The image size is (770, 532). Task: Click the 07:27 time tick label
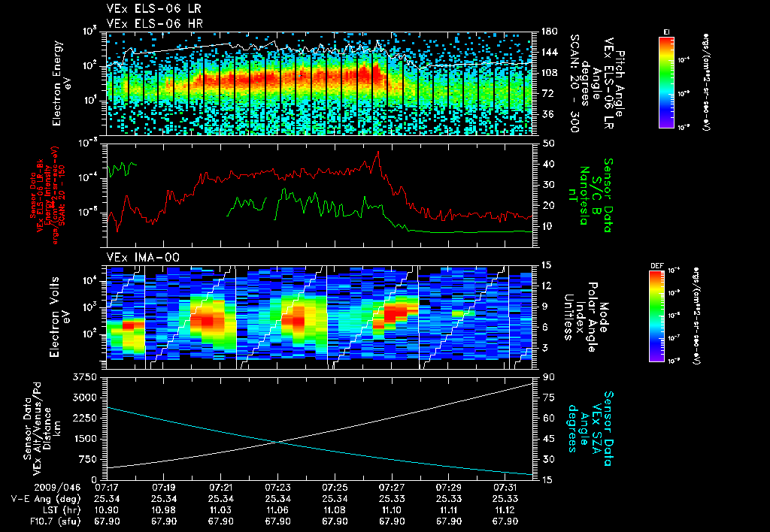pos(391,488)
